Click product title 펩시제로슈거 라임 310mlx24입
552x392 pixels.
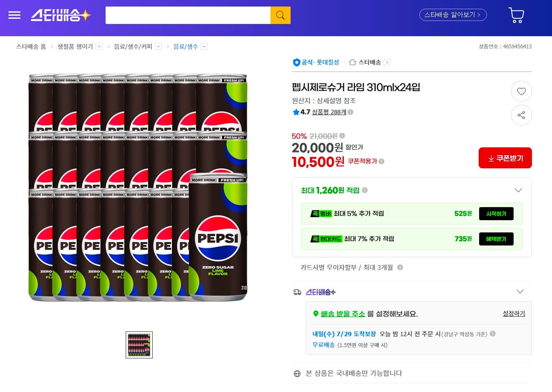[x=356, y=87]
